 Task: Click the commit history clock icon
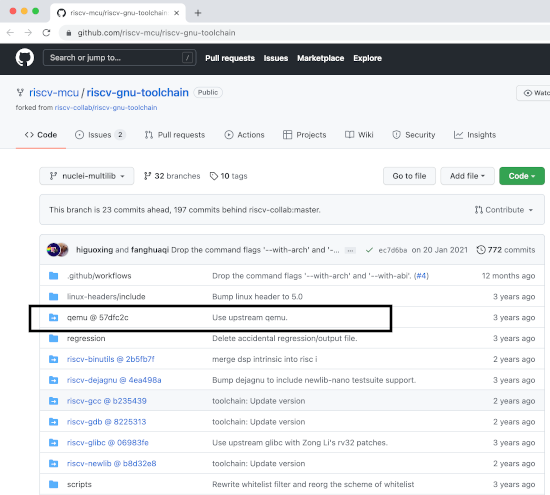[481, 250]
